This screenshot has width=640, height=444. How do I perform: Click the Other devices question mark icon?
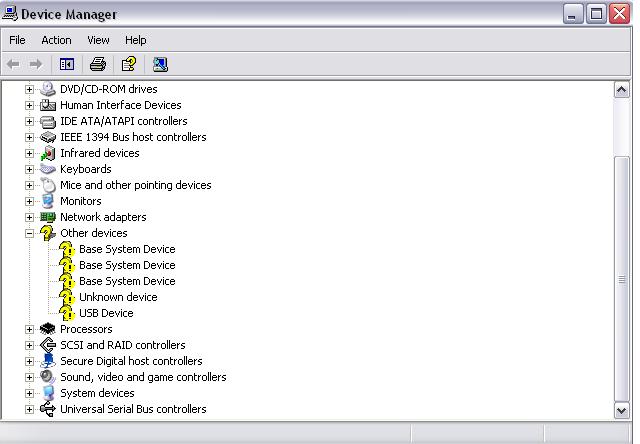coord(48,233)
